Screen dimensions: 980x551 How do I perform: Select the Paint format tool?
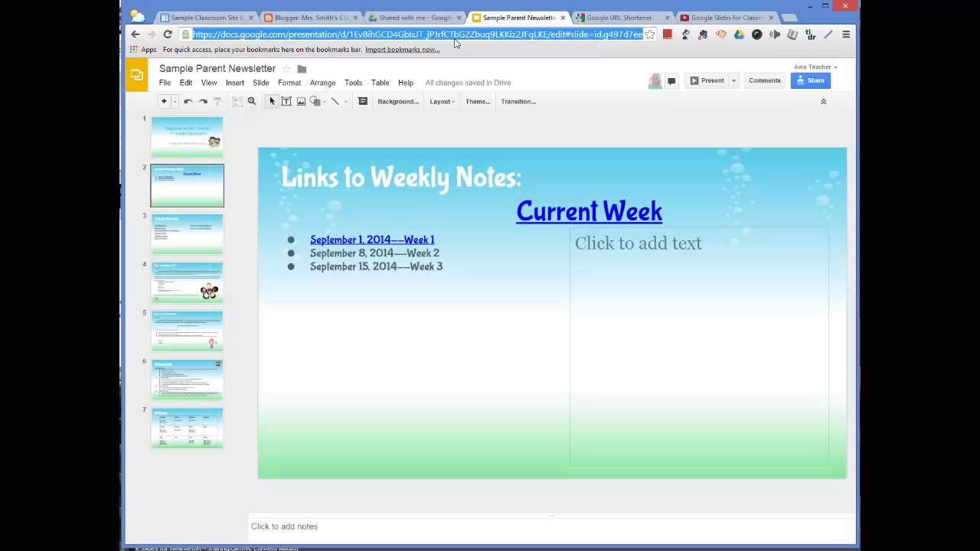(x=217, y=101)
